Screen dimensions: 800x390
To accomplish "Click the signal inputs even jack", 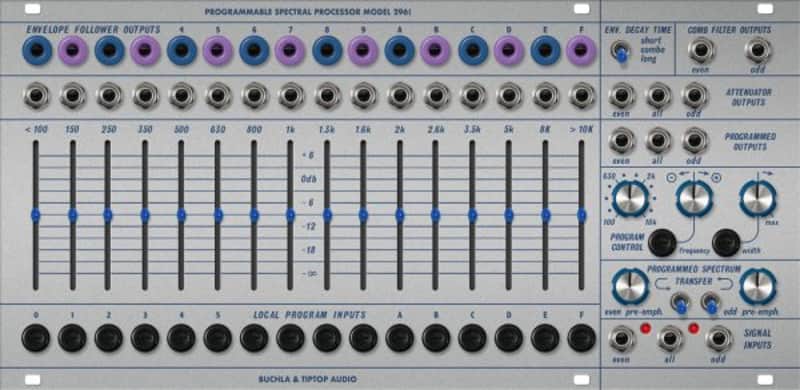I will [622, 339].
